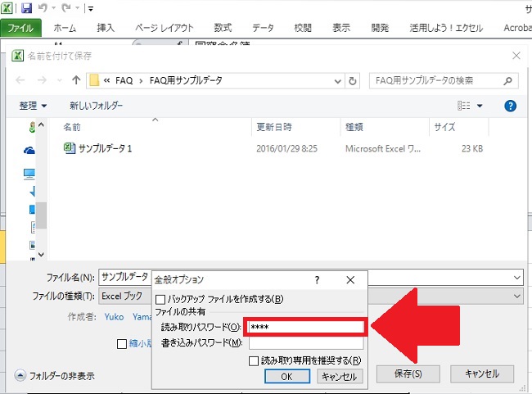Click the view layout icon
Image resolution: width=532 pixels, height=394 pixels.
[x=463, y=106]
